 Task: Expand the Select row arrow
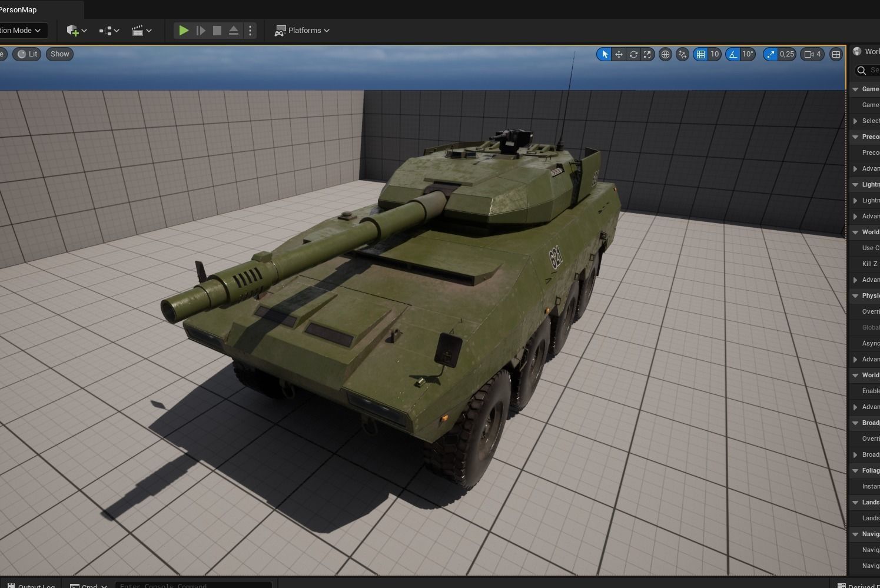click(855, 121)
